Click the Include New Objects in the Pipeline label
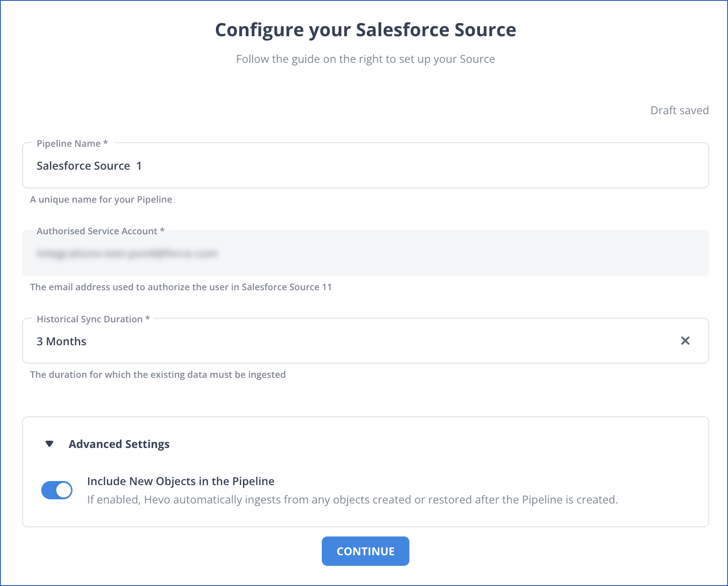The width and height of the screenshot is (728, 586). click(x=181, y=481)
